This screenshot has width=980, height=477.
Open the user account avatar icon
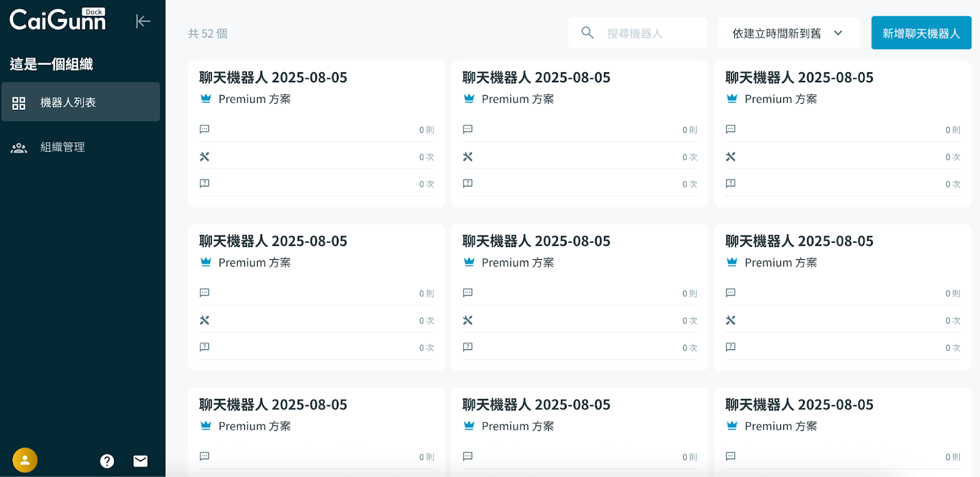(25, 460)
